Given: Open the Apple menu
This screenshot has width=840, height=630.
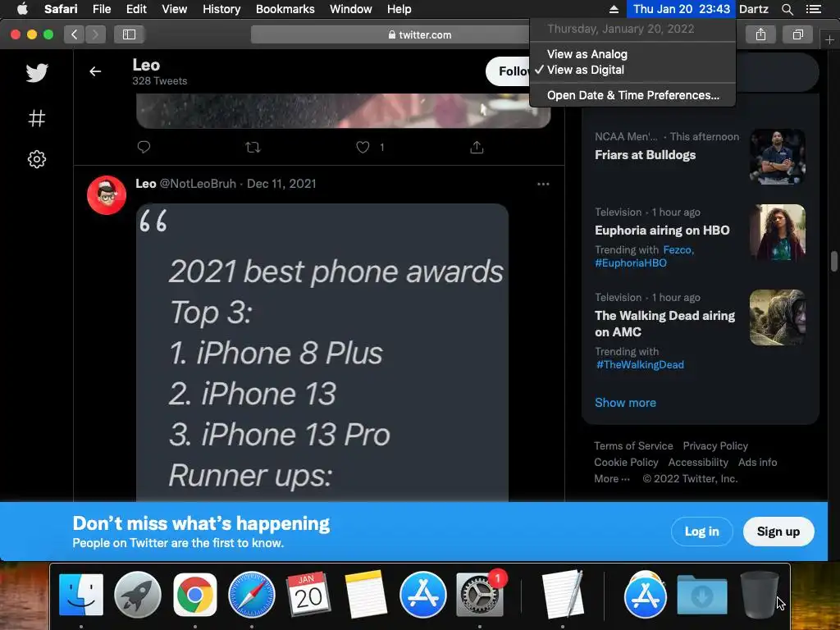Looking at the screenshot, I should (22, 9).
